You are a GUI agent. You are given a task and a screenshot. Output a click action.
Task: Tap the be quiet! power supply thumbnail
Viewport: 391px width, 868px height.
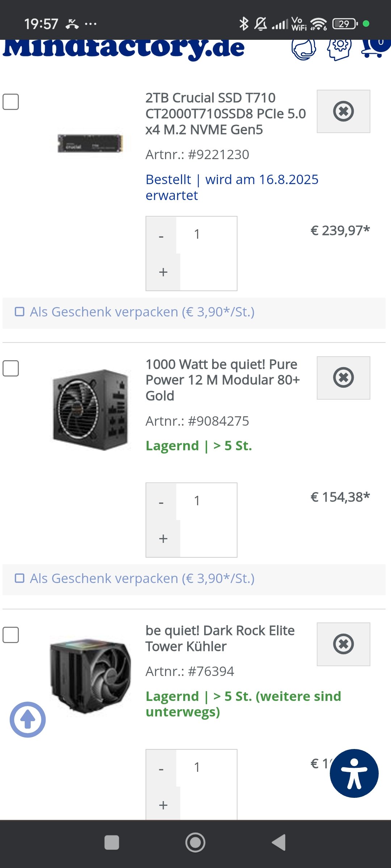[91, 410]
